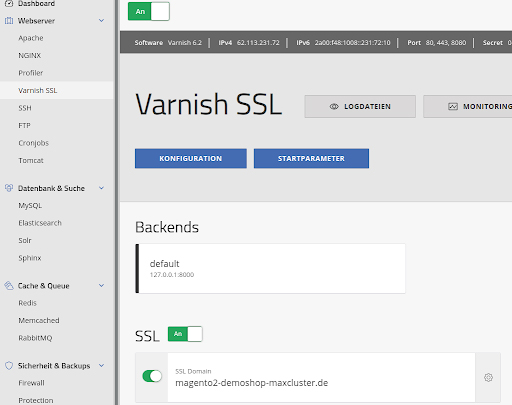Click the eye icon on Logdateien button
Viewport: 512px width, 405px height.
[334, 106]
